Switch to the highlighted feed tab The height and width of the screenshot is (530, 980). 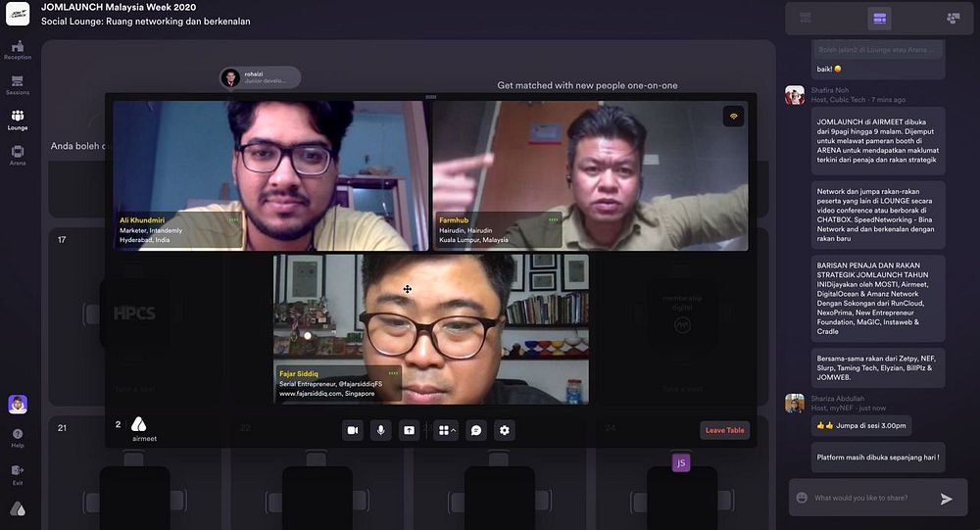point(879,19)
